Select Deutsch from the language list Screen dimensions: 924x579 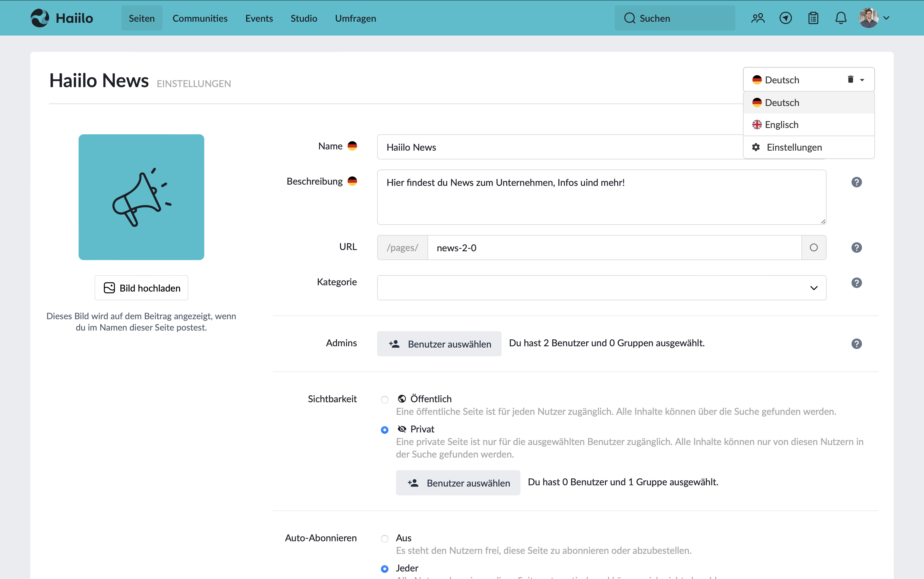(808, 102)
